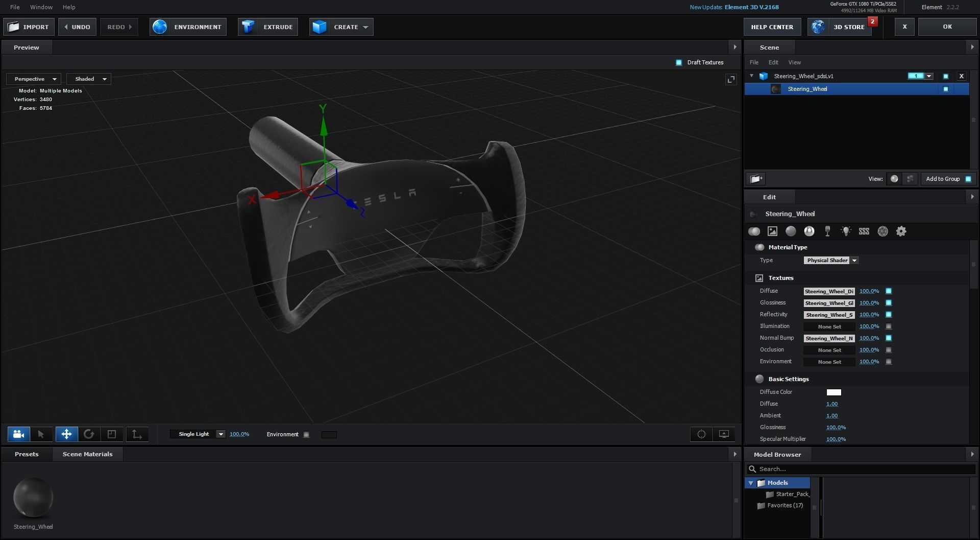This screenshot has width=980, height=540.
Task: Open the Window menu
Action: [x=41, y=7]
